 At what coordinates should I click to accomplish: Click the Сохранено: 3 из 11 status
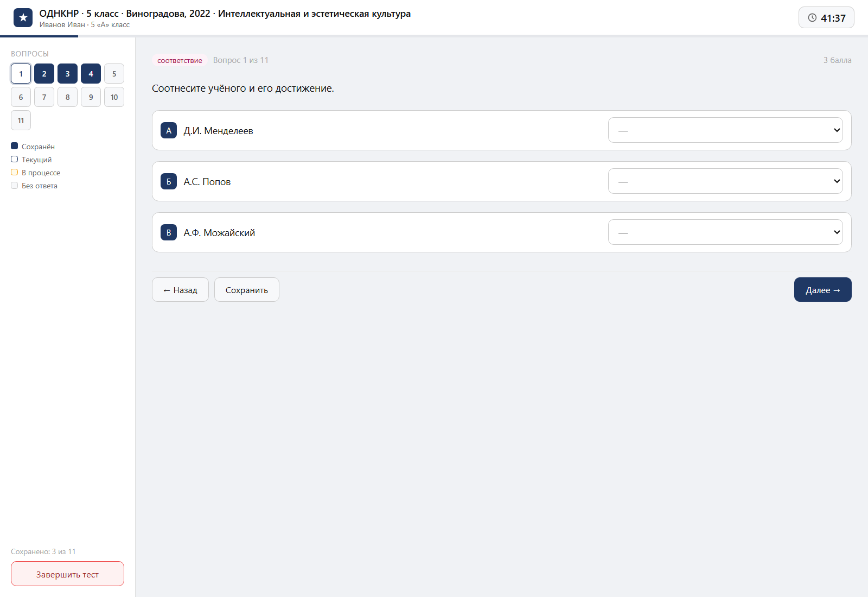tap(43, 551)
